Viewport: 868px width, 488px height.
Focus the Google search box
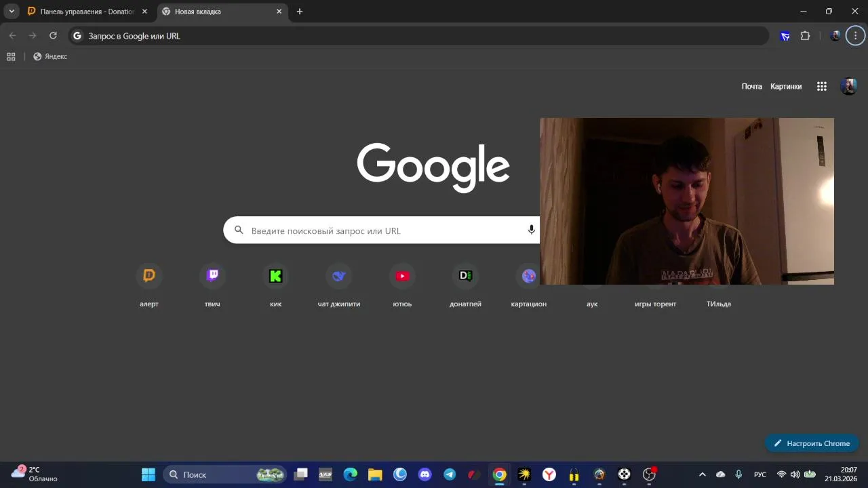point(382,230)
